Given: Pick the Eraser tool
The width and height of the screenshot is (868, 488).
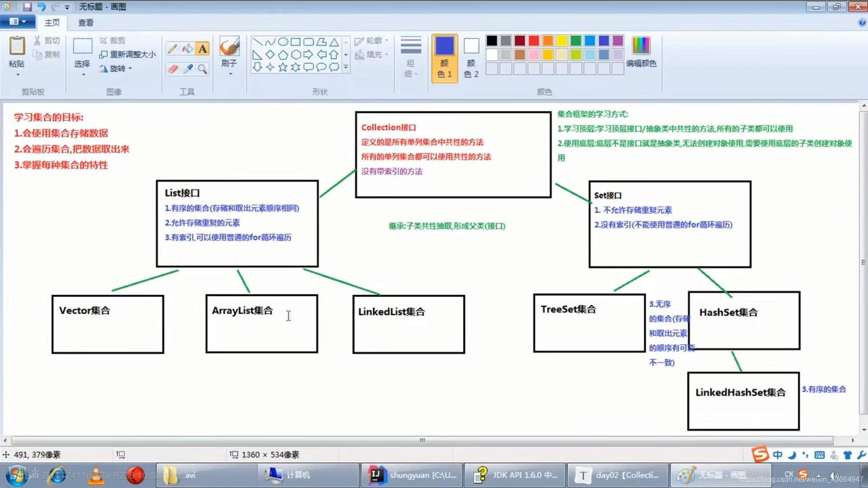Looking at the screenshot, I should 172,69.
